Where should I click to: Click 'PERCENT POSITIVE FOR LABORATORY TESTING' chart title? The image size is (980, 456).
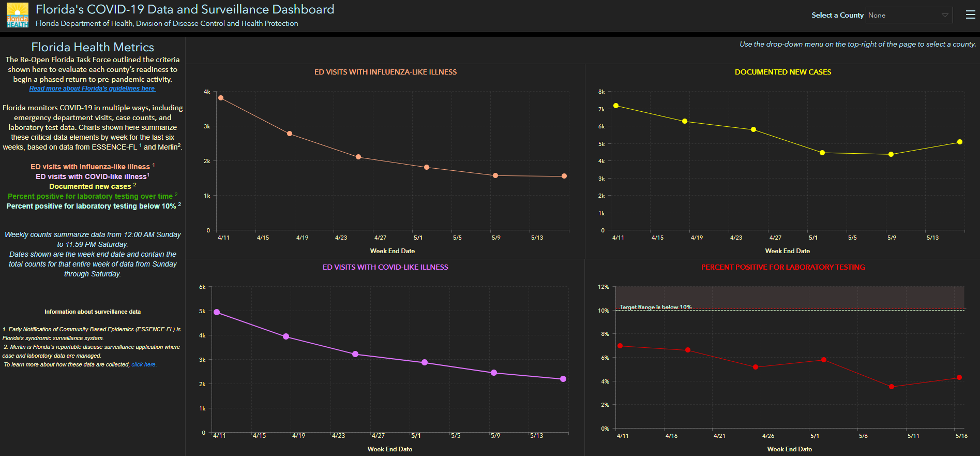tap(783, 267)
